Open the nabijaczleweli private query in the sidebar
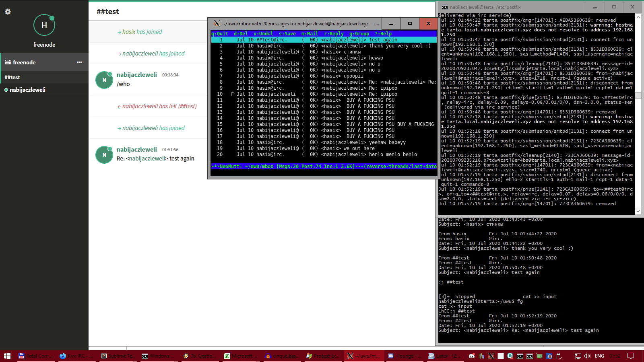This screenshot has width=644, height=362. [x=27, y=90]
